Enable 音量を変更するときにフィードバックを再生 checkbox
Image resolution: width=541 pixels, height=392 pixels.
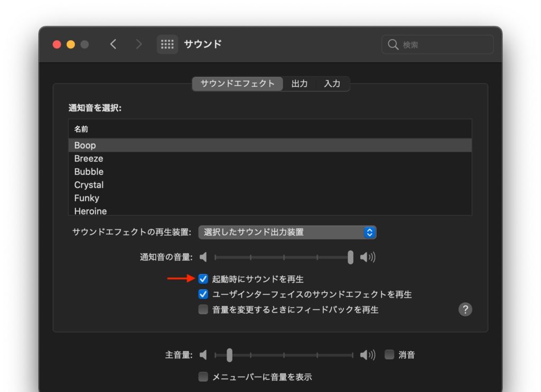(203, 310)
